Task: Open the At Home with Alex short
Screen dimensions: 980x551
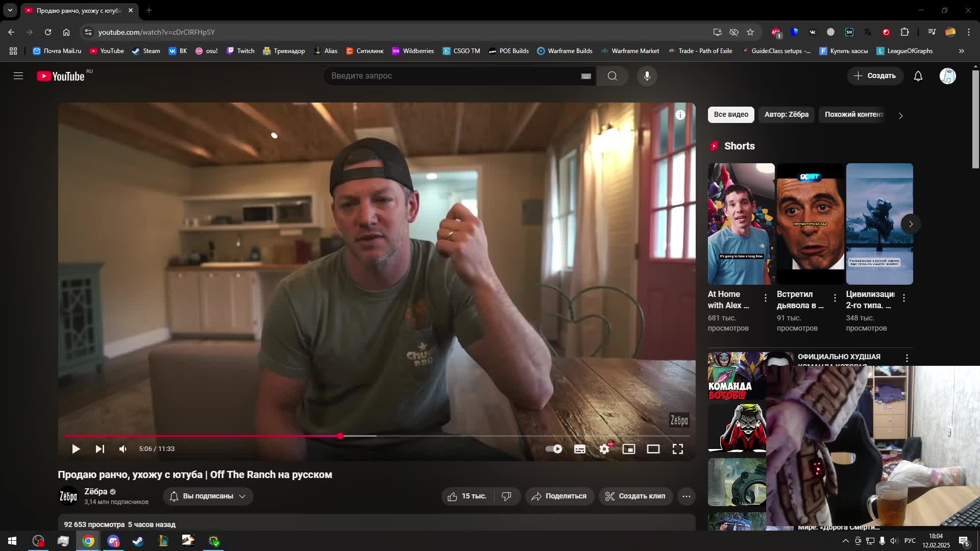Action: pos(741,224)
